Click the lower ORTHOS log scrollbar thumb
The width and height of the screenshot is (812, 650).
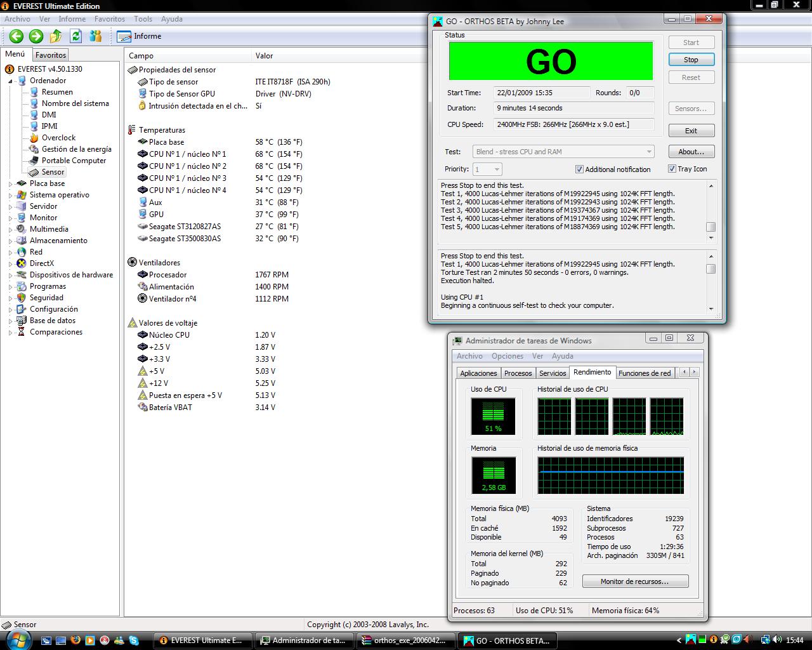click(711, 269)
